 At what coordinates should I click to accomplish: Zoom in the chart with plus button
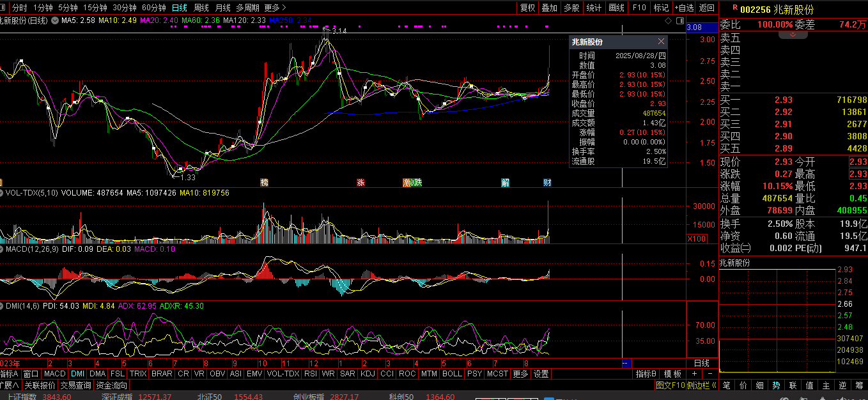[x=695, y=374]
